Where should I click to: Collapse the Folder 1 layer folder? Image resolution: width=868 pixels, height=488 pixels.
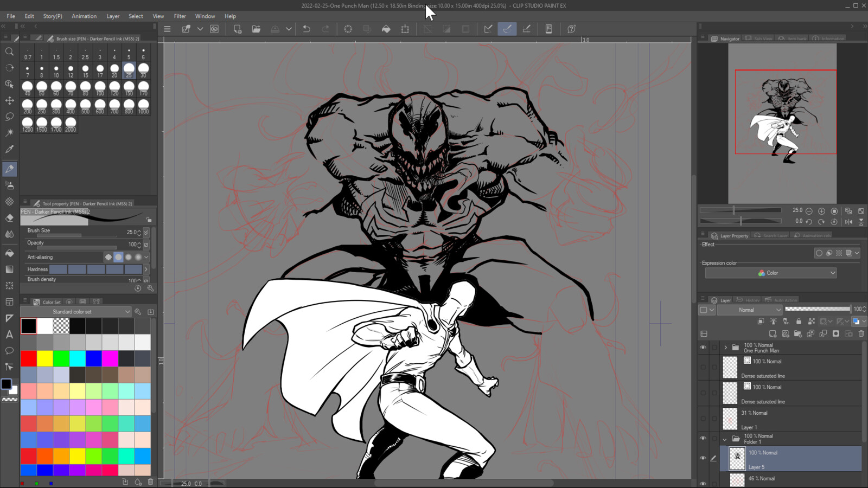tap(725, 439)
